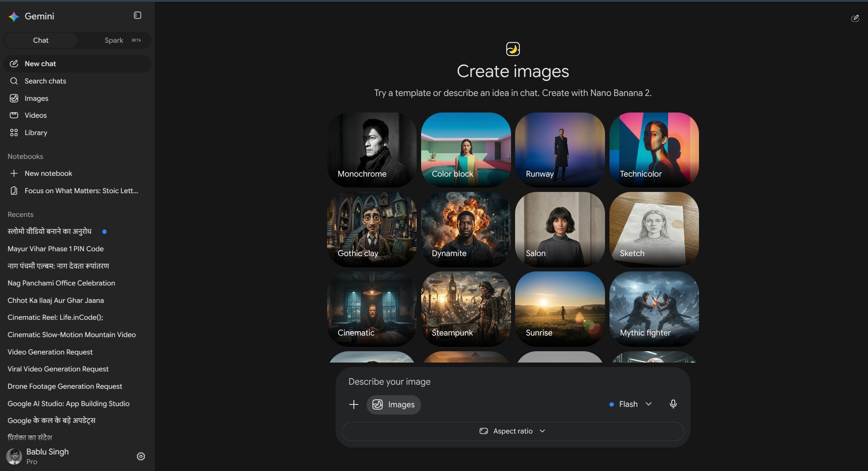The height and width of the screenshot is (471, 868).
Task: Open chat Nag Panchami Office Celebration
Action: click(77, 283)
